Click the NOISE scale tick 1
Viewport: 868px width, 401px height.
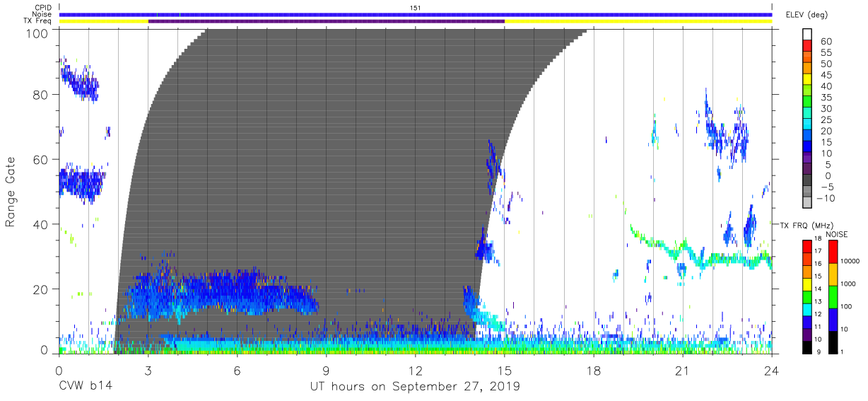pyautogui.click(x=843, y=353)
